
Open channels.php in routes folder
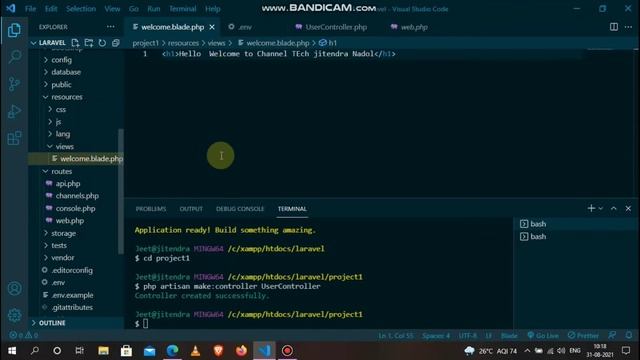pyautogui.click(x=76, y=196)
